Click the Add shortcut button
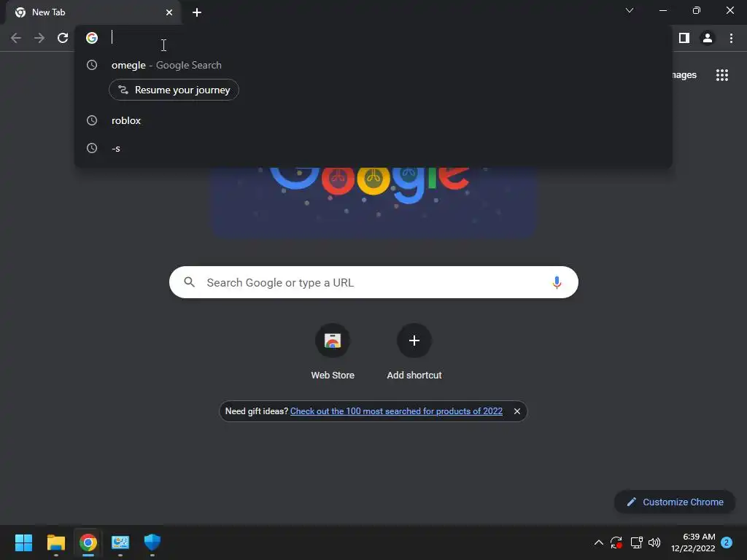The width and height of the screenshot is (747, 560). (414, 351)
